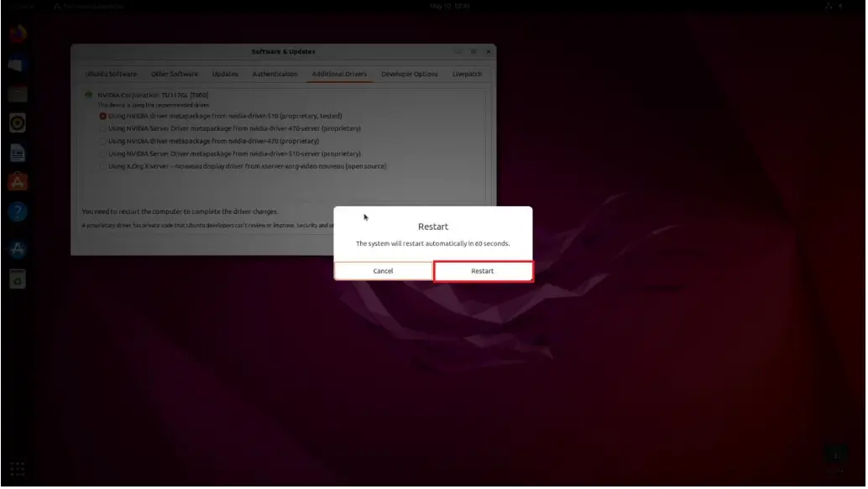Open system status icons in top bar
Screen dimensions: 868x489
tap(834, 6)
